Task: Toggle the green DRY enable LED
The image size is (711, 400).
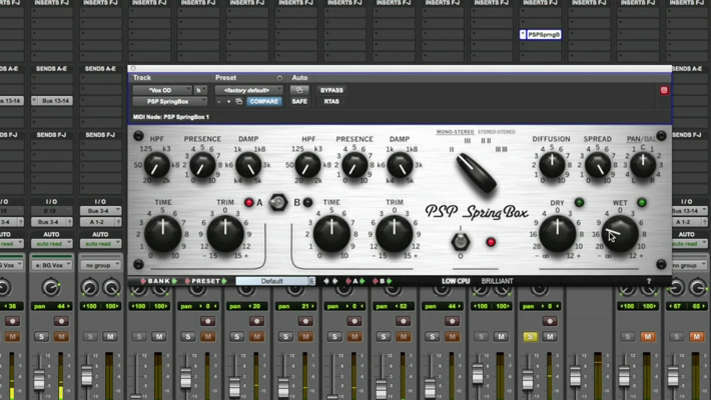Action: [579, 202]
